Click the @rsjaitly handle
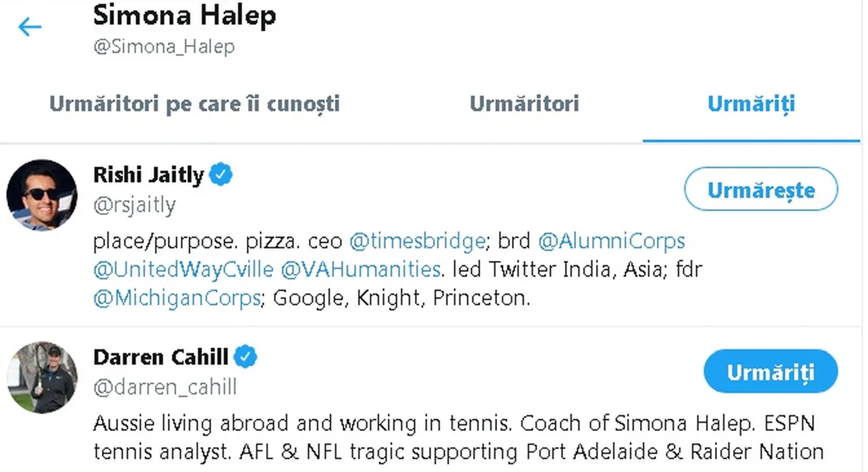868x472 pixels. [x=135, y=205]
